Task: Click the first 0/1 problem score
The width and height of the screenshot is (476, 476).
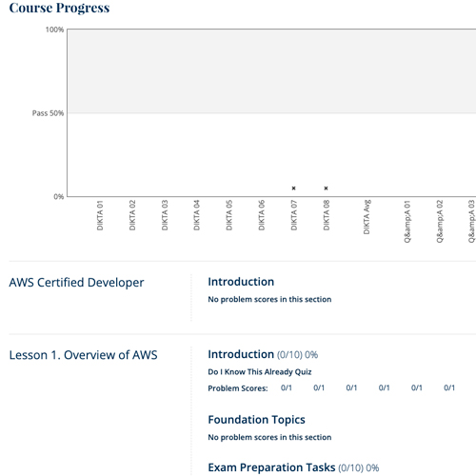Action: coord(287,387)
